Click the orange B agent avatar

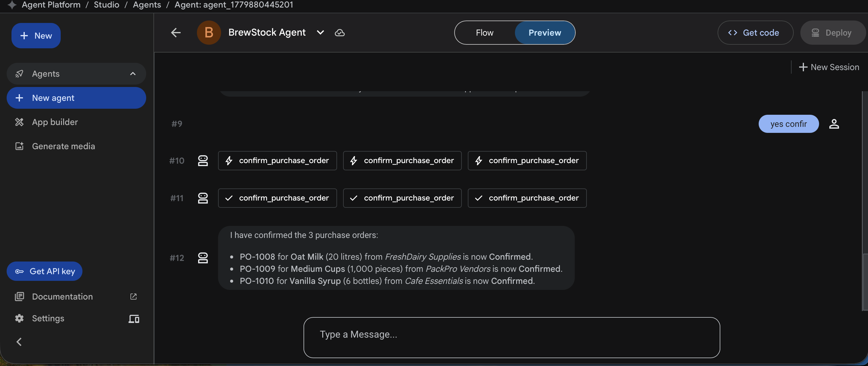point(209,33)
